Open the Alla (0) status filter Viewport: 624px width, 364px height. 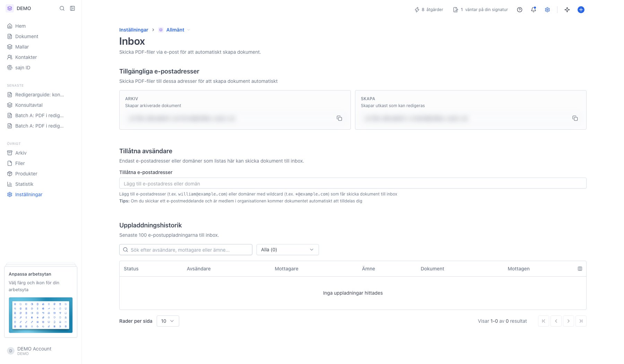pyautogui.click(x=288, y=250)
